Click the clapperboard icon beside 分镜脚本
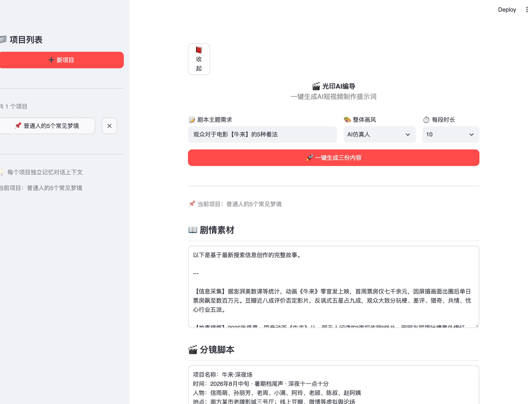Screen dimensions: 532x404 193,350
